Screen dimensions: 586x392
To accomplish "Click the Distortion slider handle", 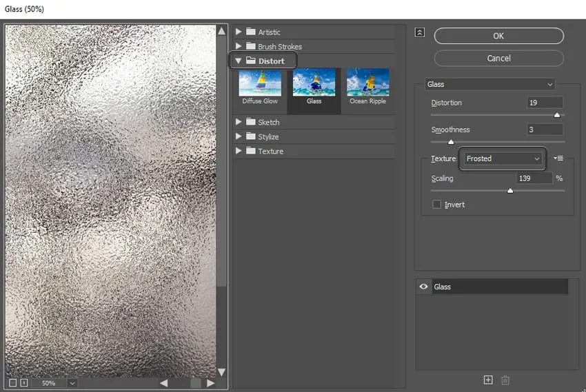I will coord(557,115).
